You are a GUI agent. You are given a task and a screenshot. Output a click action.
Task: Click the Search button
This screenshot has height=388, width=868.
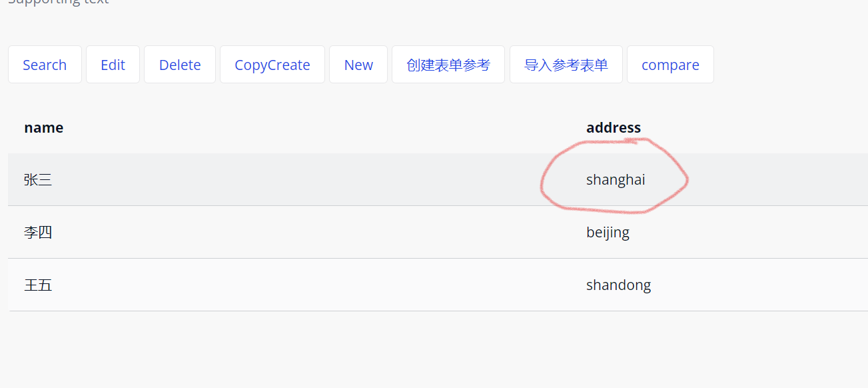[x=45, y=65]
